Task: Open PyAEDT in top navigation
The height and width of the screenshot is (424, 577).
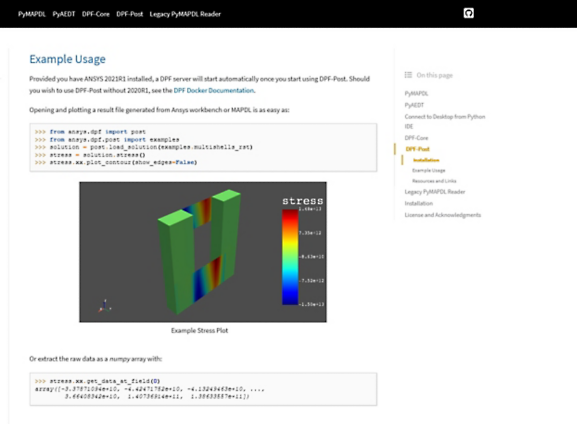Action: [64, 14]
